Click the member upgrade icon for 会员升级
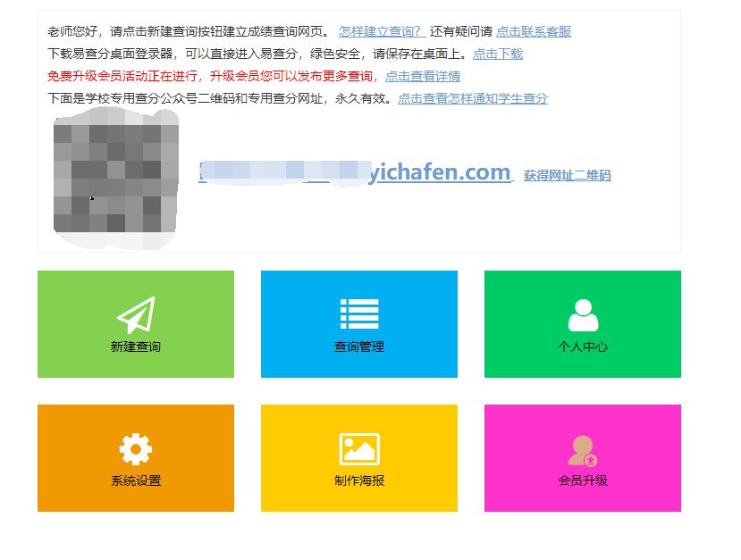 583,450
